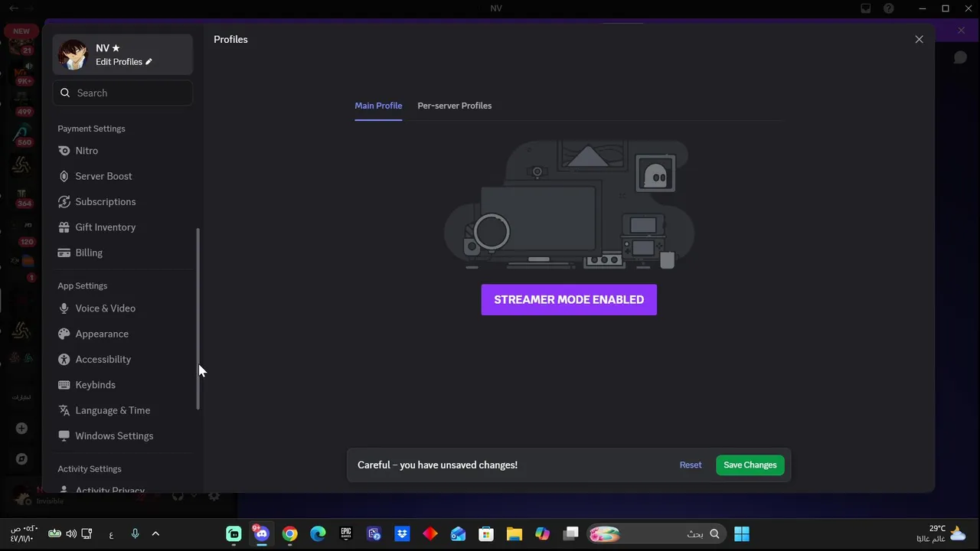
Task: Open Server Boost settings
Action: coord(122,176)
